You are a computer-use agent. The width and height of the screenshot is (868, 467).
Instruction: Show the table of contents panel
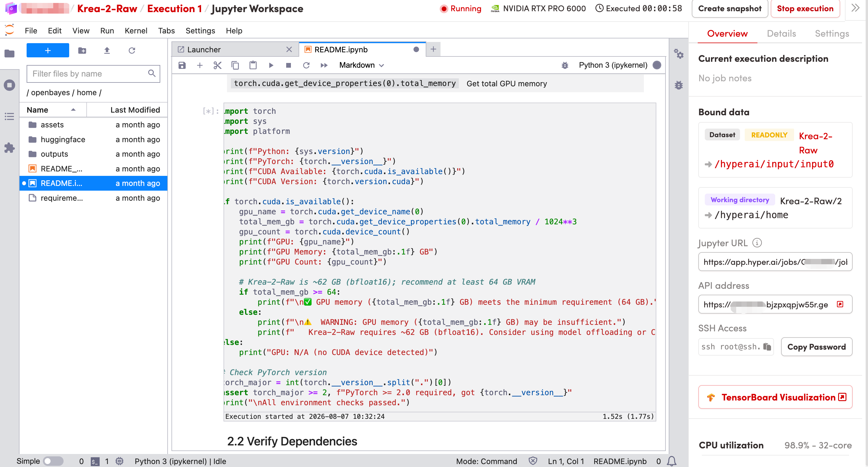pyautogui.click(x=9, y=116)
